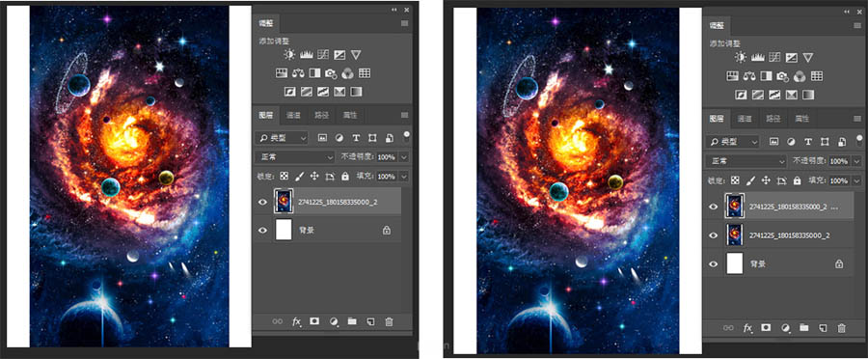Filter for smart objects in left screenshot

[x=390, y=137]
